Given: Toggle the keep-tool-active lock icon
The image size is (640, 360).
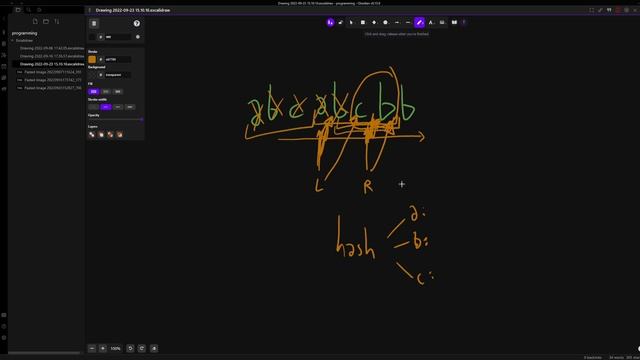Looking at the screenshot, I should (340, 22).
